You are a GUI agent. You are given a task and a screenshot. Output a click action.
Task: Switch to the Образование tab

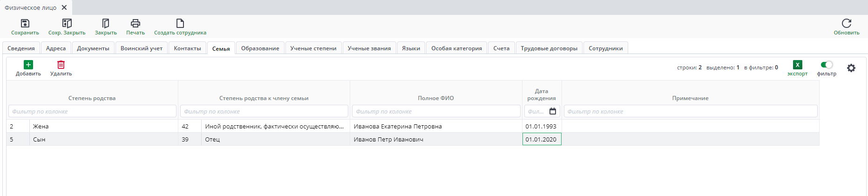260,48
